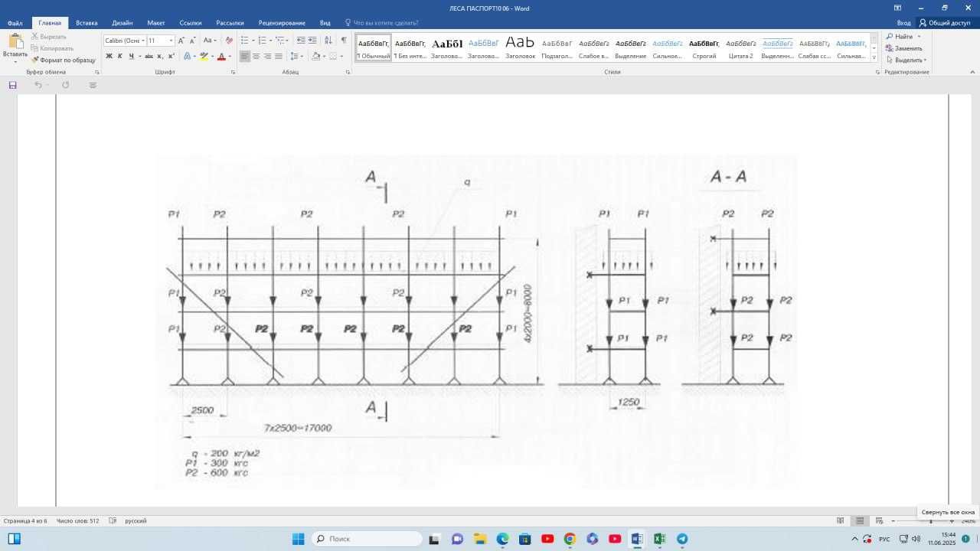Clear all formatting with eraser icon
This screenshot has width=980, height=551.
229,40
